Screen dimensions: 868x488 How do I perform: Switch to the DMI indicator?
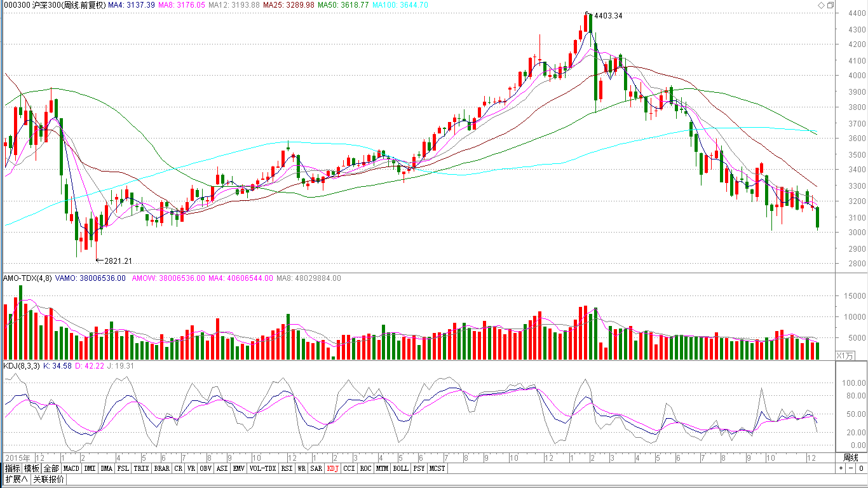pos(90,468)
